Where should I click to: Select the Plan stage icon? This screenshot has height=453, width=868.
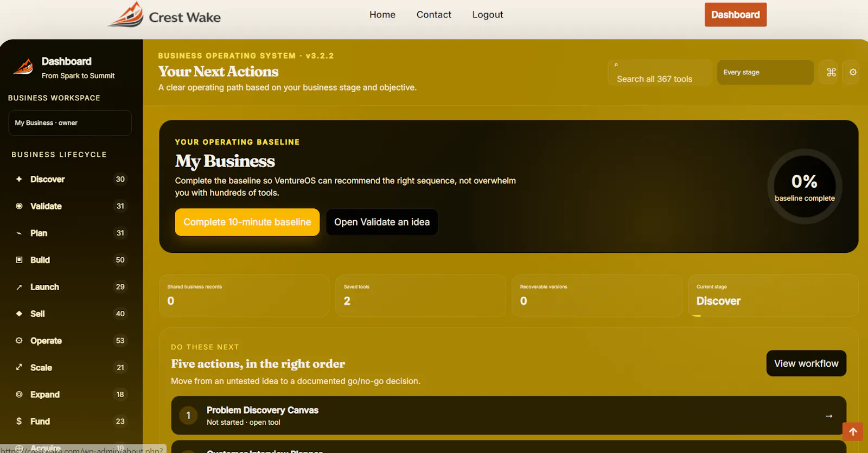tap(19, 233)
